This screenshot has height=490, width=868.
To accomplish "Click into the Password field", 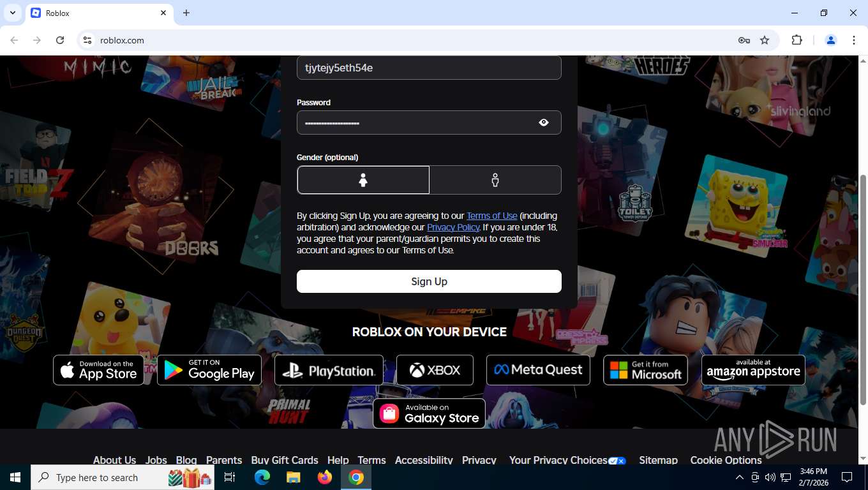I will [x=429, y=122].
